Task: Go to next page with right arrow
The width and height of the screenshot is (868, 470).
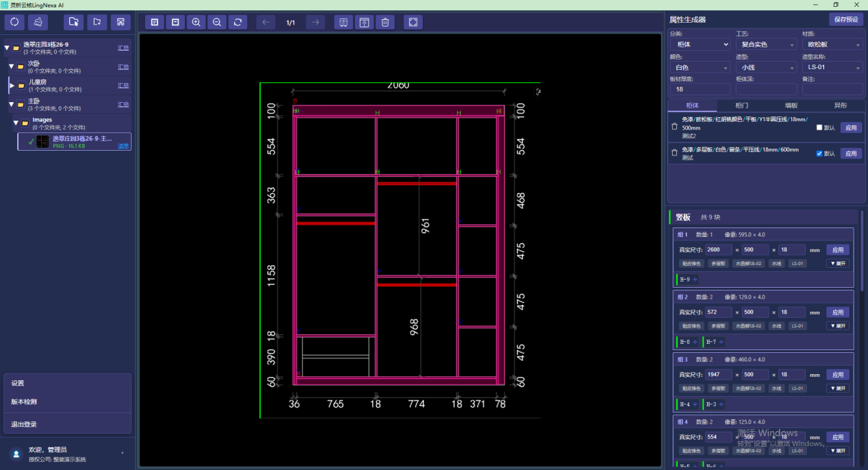Action: (x=315, y=23)
